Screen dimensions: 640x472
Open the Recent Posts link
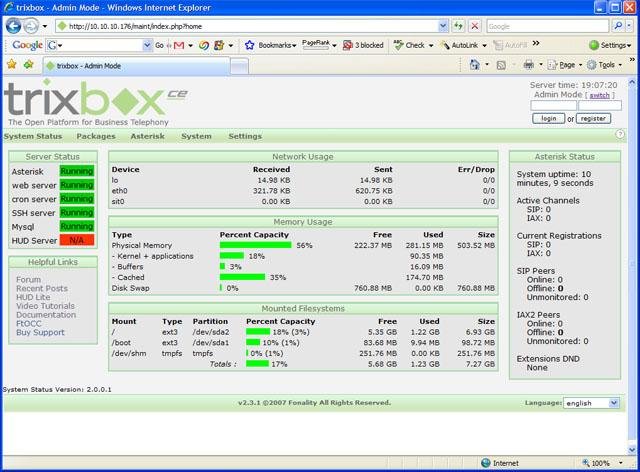[42, 288]
